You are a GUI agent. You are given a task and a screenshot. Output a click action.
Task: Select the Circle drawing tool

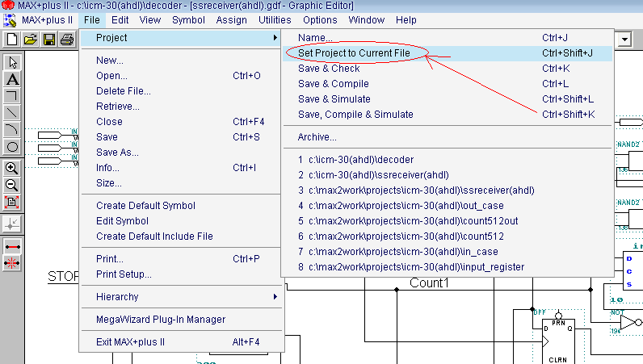pyautogui.click(x=12, y=146)
